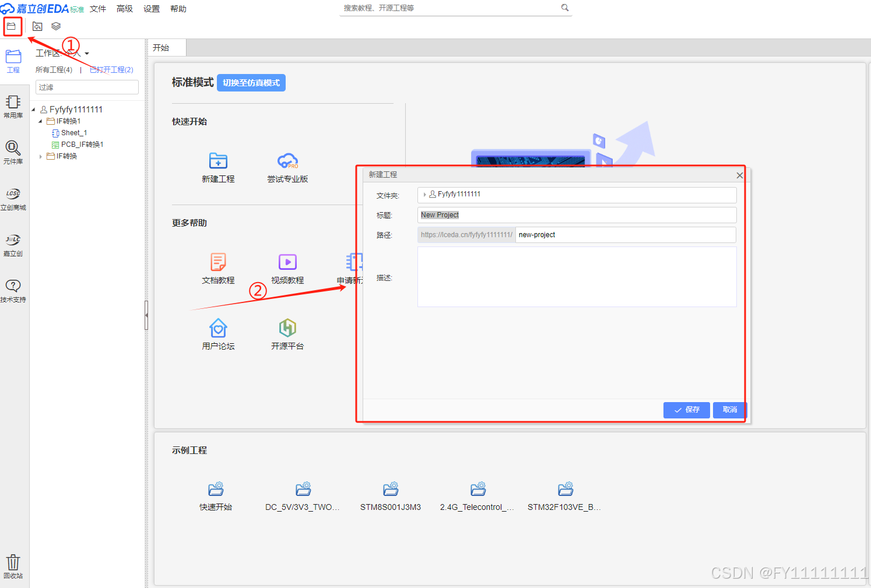Image resolution: width=871 pixels, height=588 pixels.
Task: Show 所有工程(4) list
Action: tap(54, 70)
